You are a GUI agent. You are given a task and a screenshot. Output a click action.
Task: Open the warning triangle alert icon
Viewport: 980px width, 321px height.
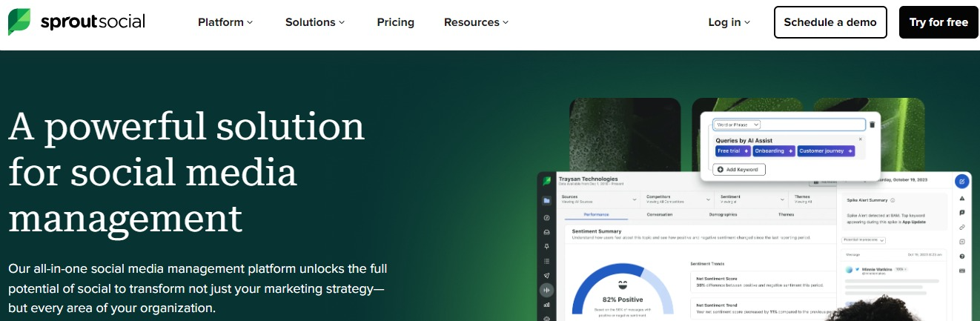pos(962,198)
